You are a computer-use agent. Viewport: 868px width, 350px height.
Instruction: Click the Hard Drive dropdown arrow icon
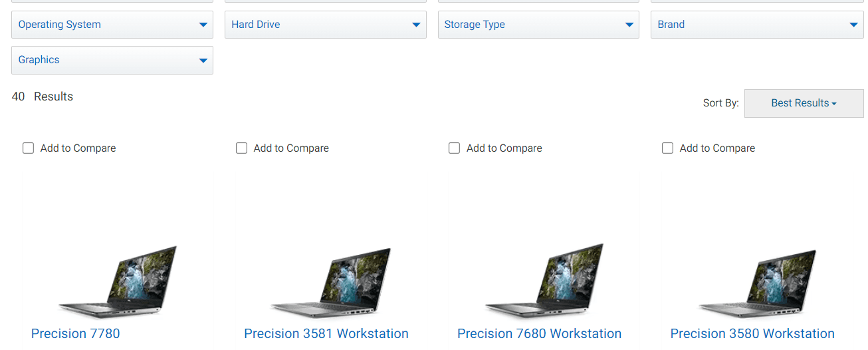click(x=416, y=25)
